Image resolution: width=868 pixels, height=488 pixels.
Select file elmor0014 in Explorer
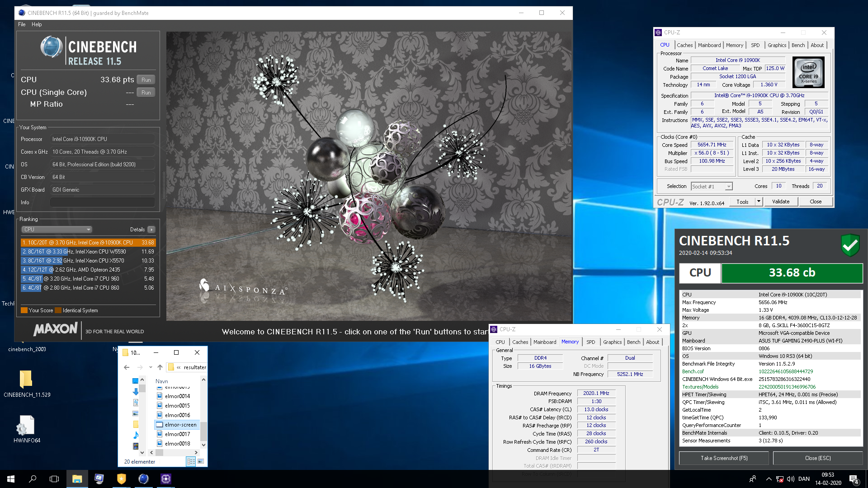pyautogui.click(x=177, y=396)
